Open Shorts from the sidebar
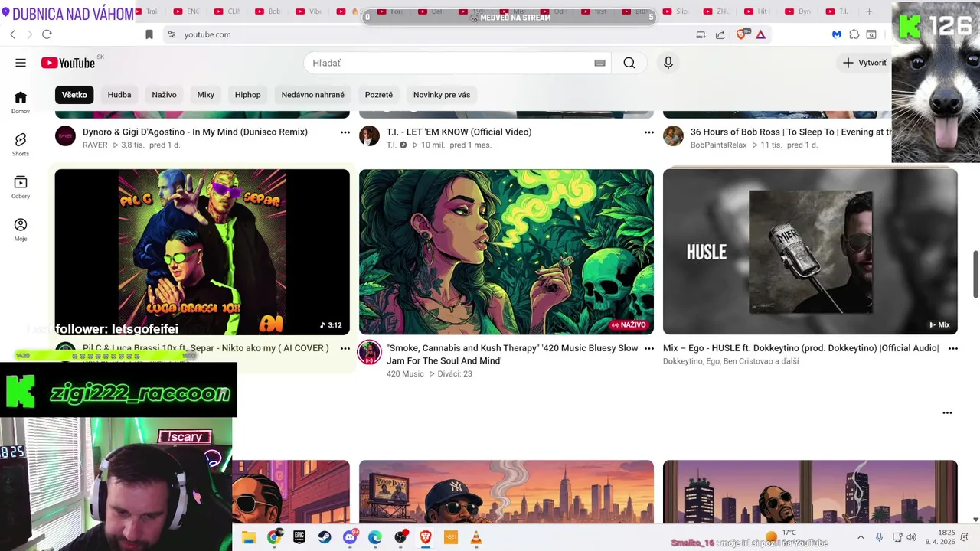Screen dimensions: 980x551 21,145
